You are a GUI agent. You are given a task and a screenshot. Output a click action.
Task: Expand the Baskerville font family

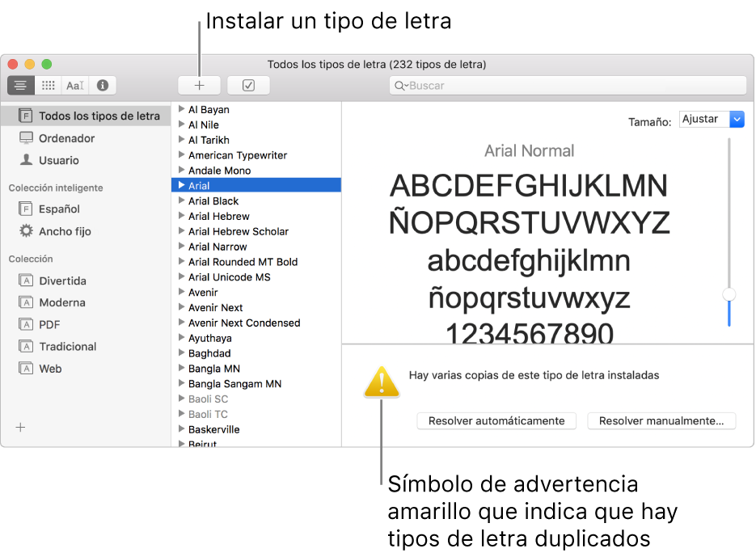click(182, 428)
